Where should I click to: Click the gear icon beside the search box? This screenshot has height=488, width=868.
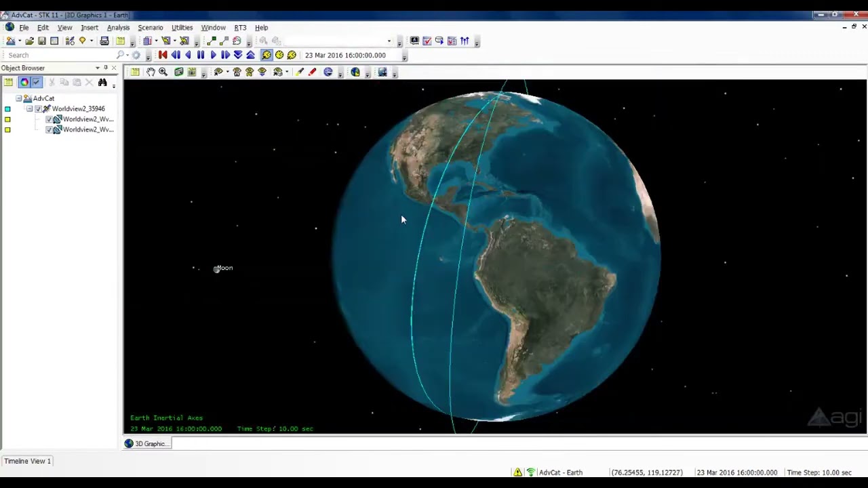click(x=136, y=55)
